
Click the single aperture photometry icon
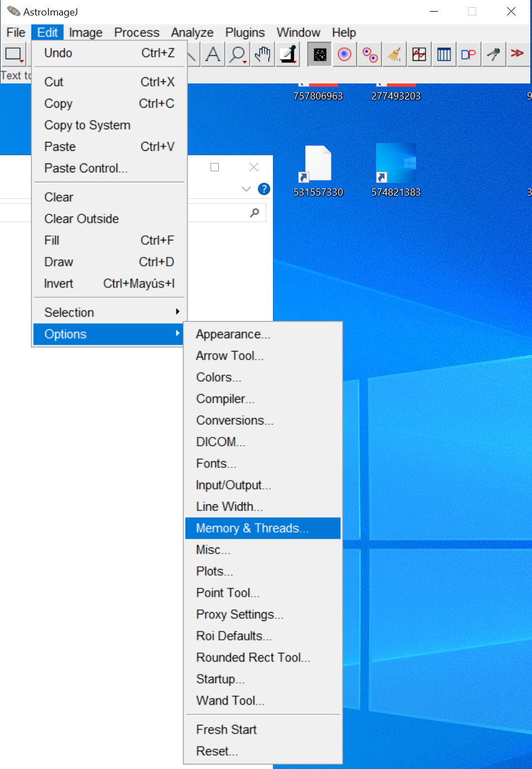tap(345, 54)
